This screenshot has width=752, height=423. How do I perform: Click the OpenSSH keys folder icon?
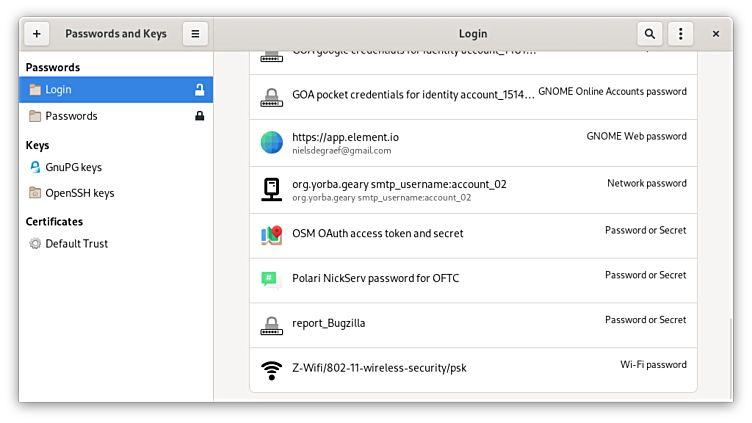click(x=35, y=193)
